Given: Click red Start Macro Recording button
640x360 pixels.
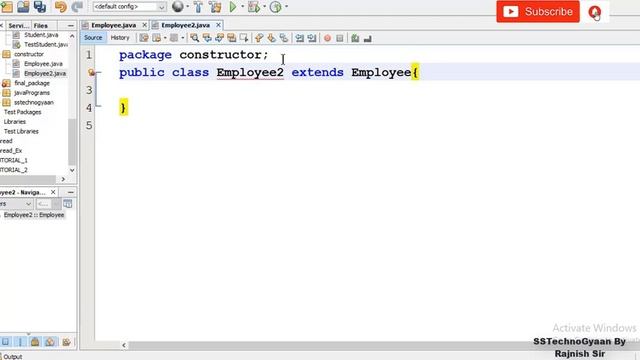Looking at the screenshot, I should click(327, 38).
